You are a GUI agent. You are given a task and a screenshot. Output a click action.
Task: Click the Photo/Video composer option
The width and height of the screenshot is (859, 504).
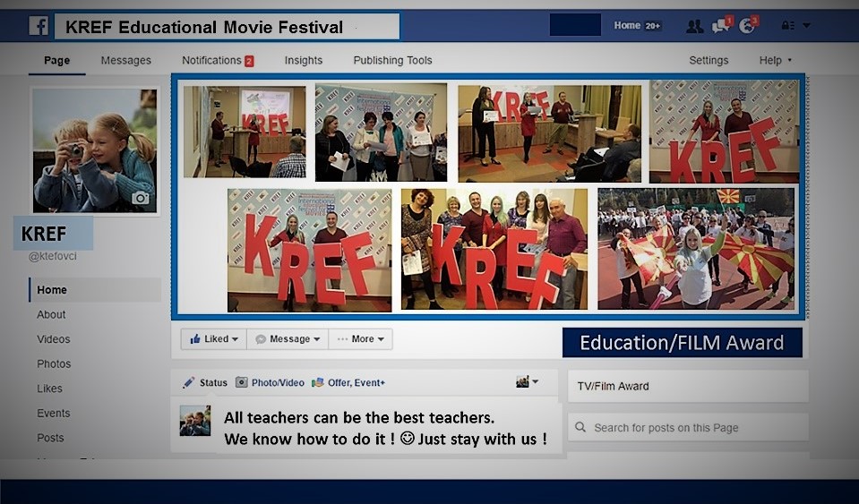271,382
